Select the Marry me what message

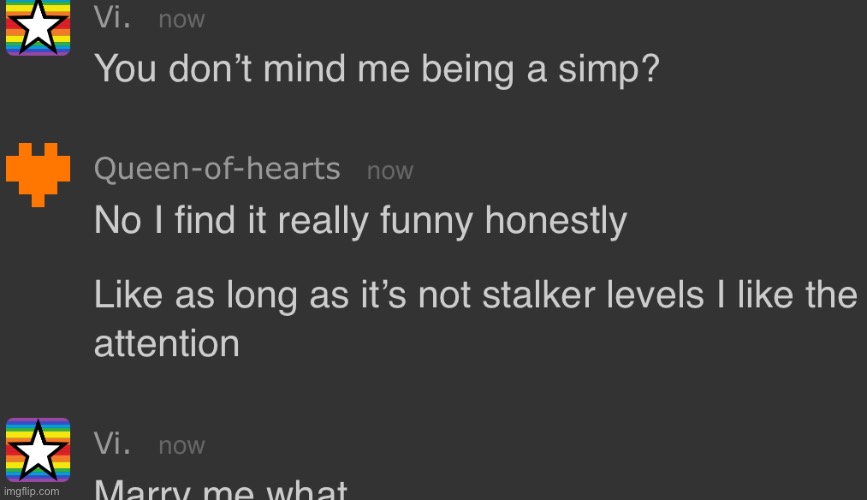[221, 489]
